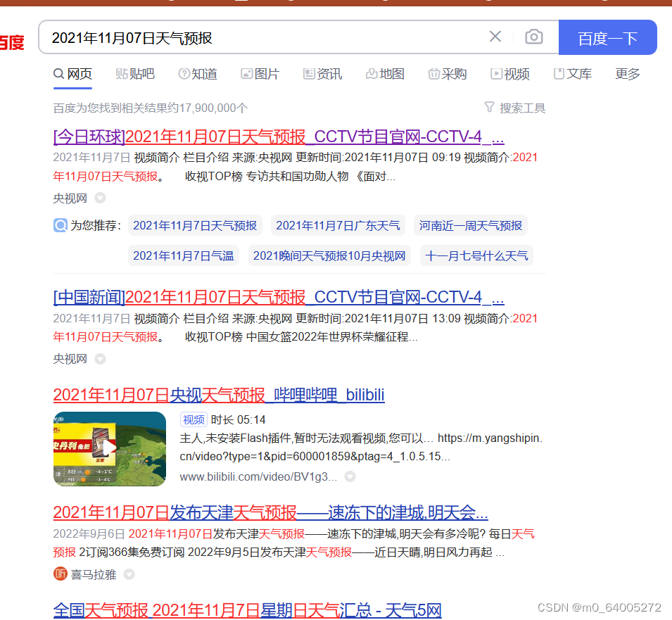
Task: Click 央视网 source under 今日环球 result
Action: click(x=70, y=198)
